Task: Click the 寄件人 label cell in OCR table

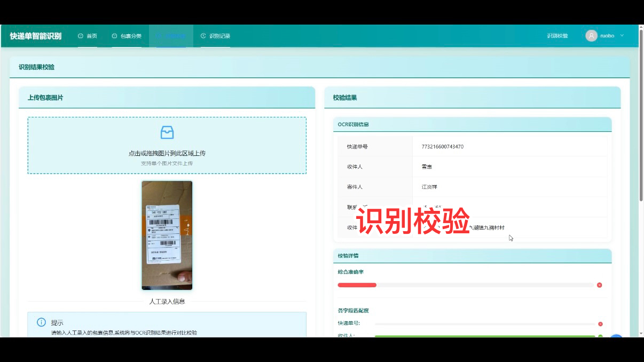Action: (375, 187)
